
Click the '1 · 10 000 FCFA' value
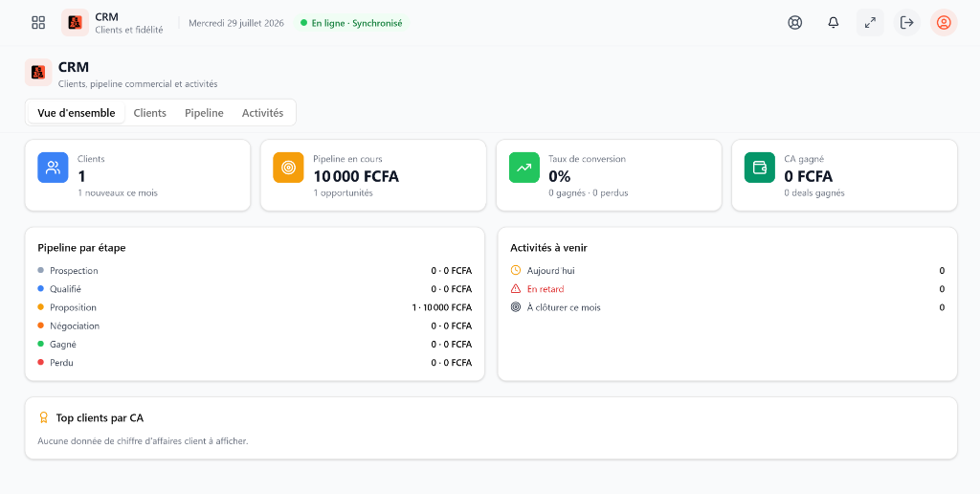click(442, 307)
